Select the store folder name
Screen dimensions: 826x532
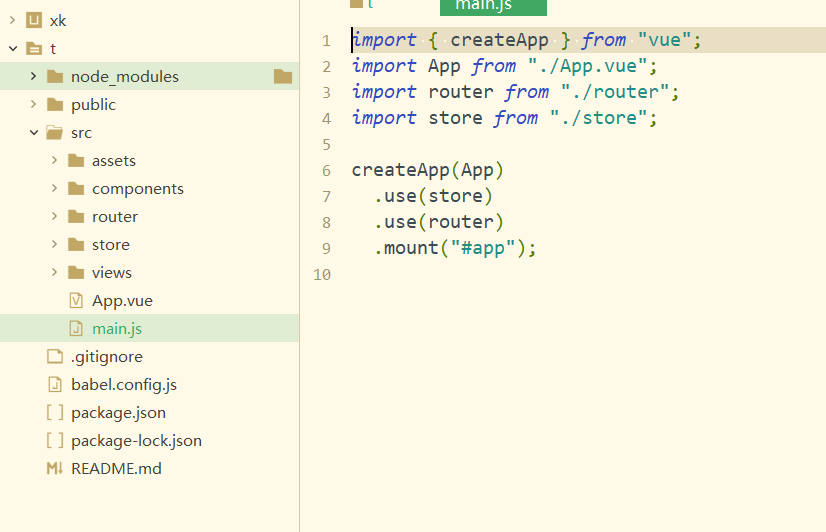coord(111,244)
